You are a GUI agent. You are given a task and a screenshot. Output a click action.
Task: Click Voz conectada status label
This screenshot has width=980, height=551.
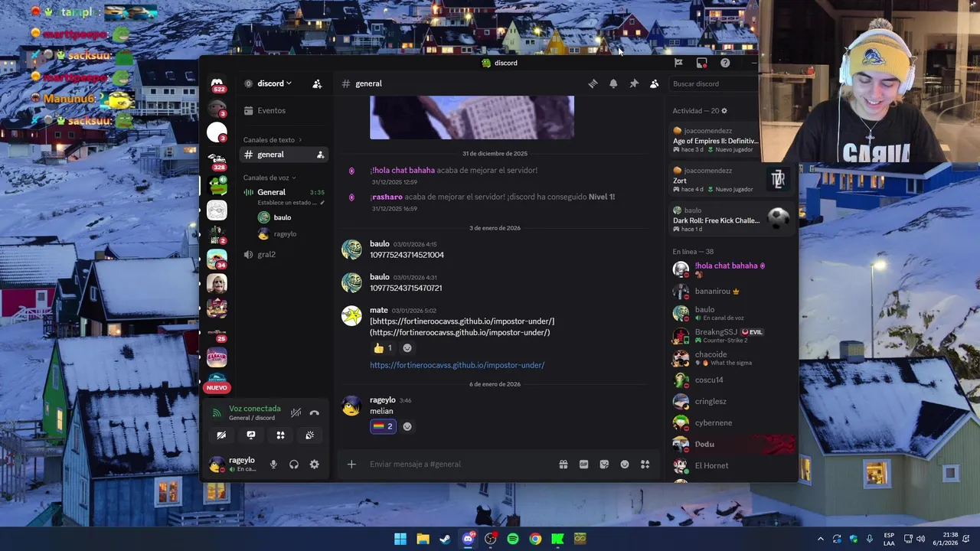coord(255,409)
